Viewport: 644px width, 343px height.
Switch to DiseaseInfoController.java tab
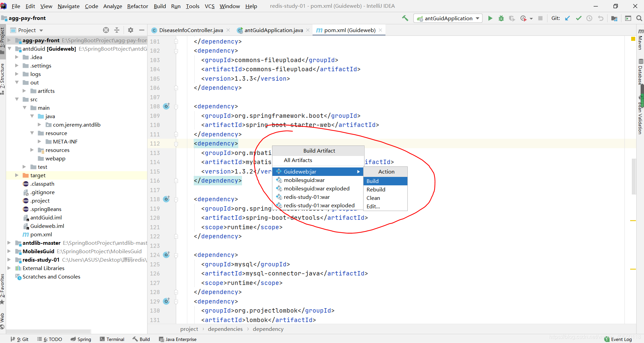pyautogui.click(x=191, y=30)
